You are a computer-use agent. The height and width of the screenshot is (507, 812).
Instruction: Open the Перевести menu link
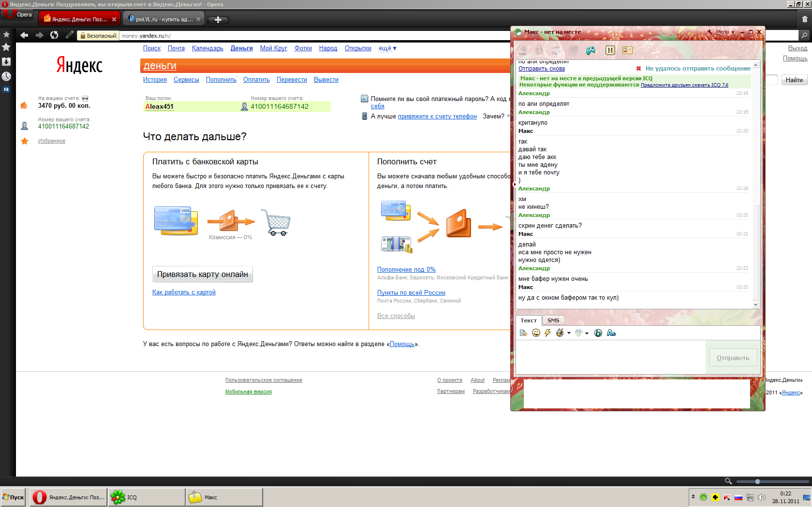tap(292, 80)
